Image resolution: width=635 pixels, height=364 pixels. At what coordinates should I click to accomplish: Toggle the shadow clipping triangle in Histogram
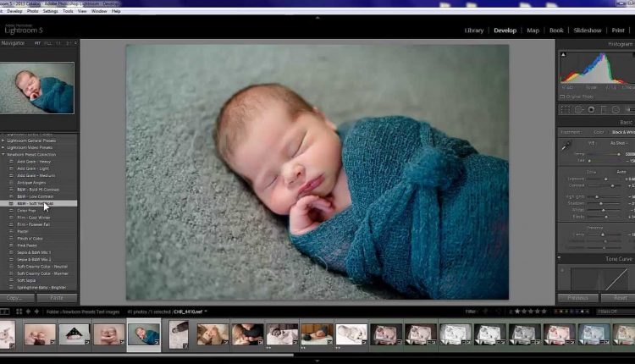563,54
